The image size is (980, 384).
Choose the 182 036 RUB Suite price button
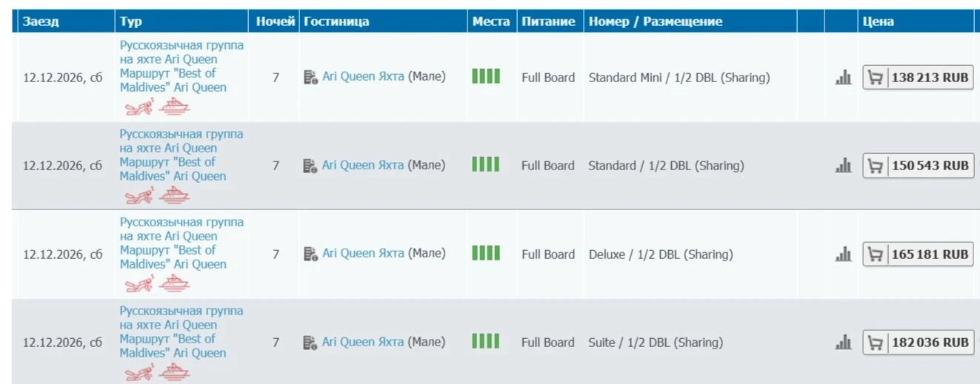tap(918, 343)
